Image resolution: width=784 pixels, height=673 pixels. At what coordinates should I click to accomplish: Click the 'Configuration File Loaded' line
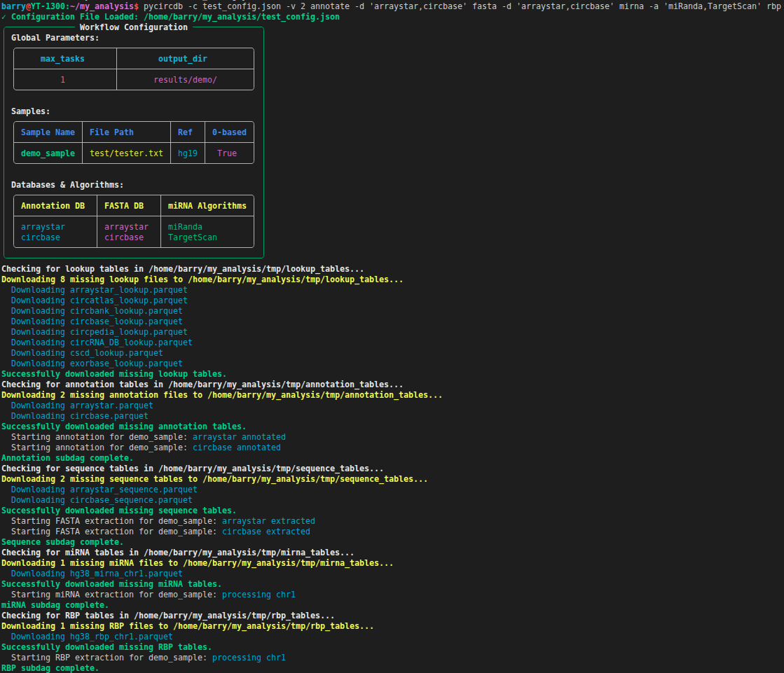click(170, 17)
